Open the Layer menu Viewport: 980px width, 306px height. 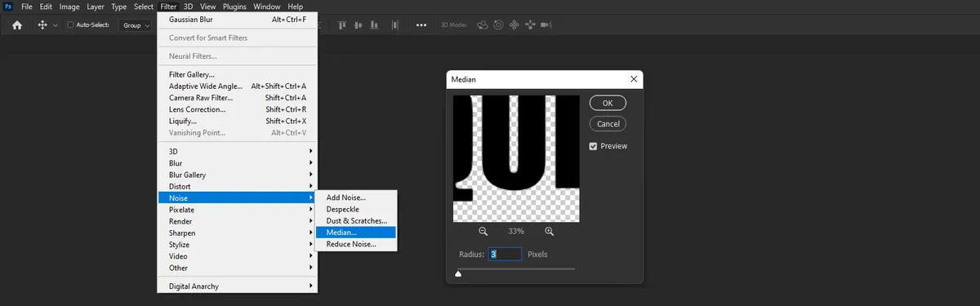(x=96, y=7)
